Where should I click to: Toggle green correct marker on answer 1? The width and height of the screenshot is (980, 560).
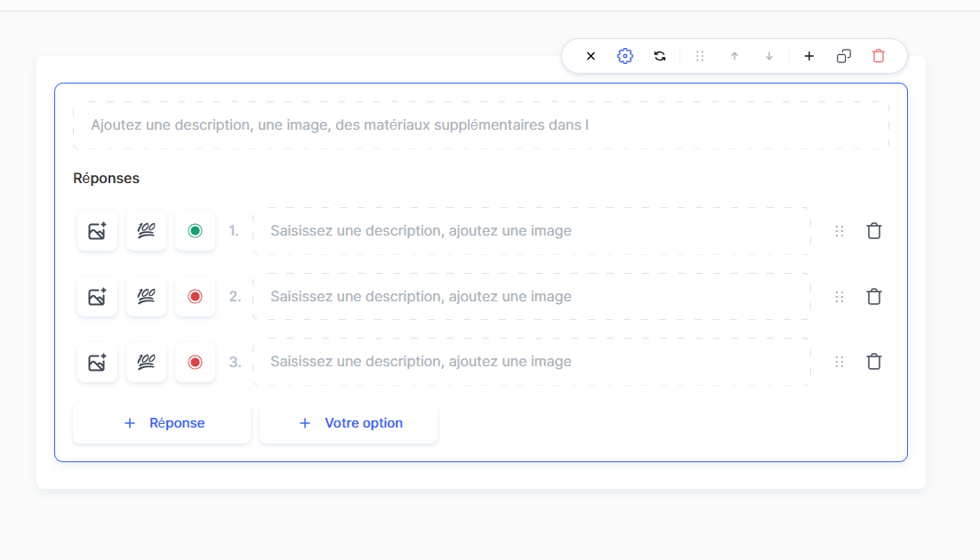pos(195,231)
